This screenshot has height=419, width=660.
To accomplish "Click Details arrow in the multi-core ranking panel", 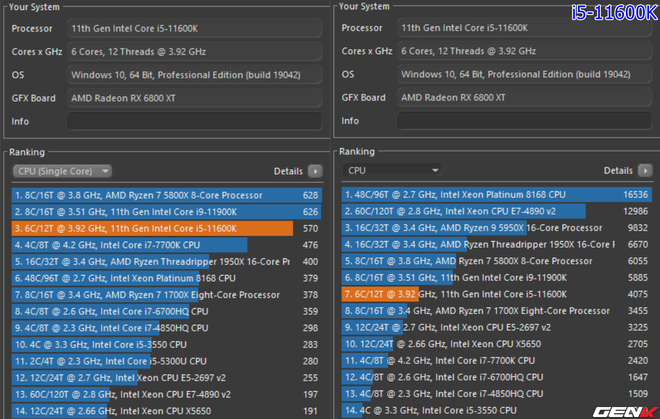I will [x=646, y=171].
